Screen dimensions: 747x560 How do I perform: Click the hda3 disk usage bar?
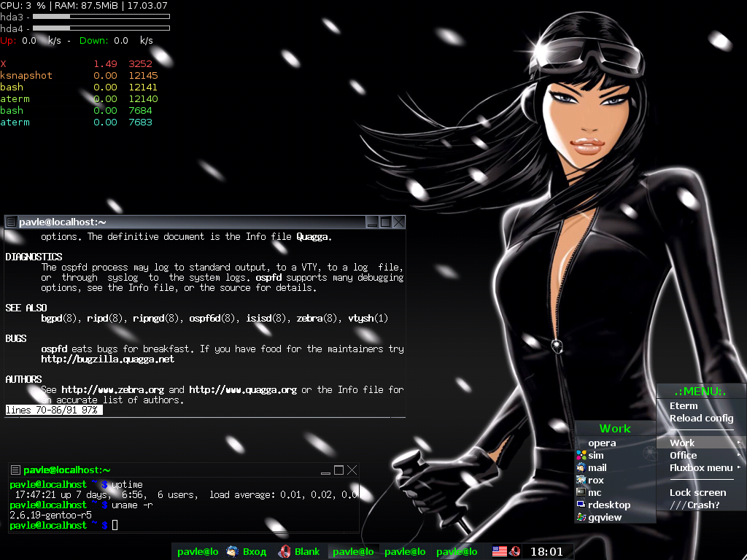tap(101, 17)
